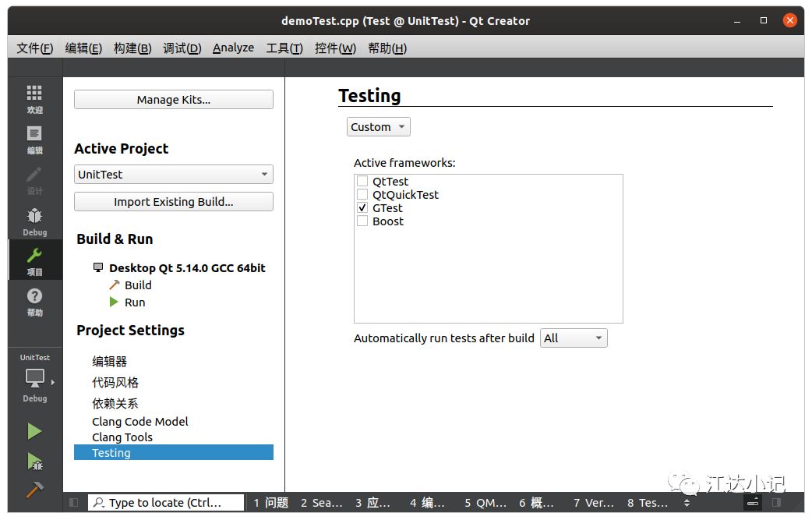Open the 编辑(E) menu
812x520 pixels.
pos(83,48)
